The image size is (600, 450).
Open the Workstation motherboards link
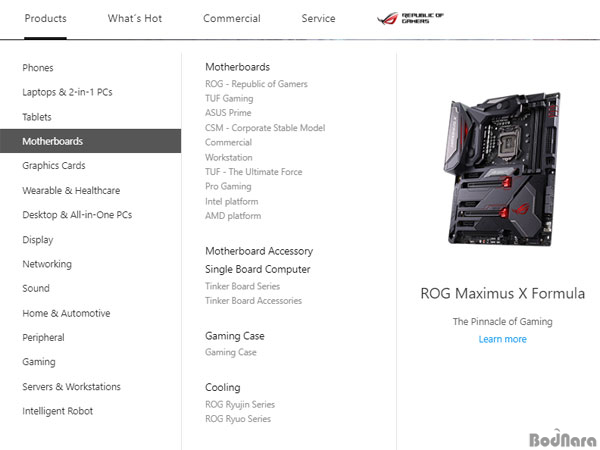point(229,157)
